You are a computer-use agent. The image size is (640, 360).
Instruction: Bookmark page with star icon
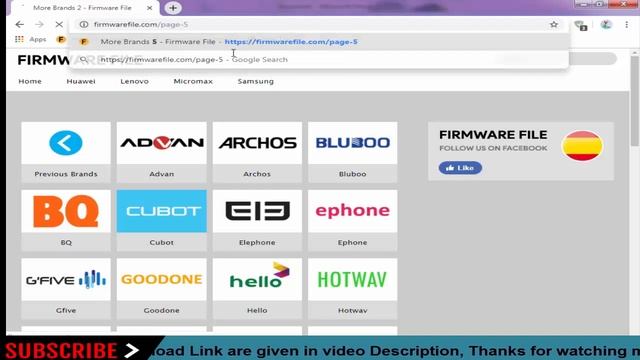(553, 24)
